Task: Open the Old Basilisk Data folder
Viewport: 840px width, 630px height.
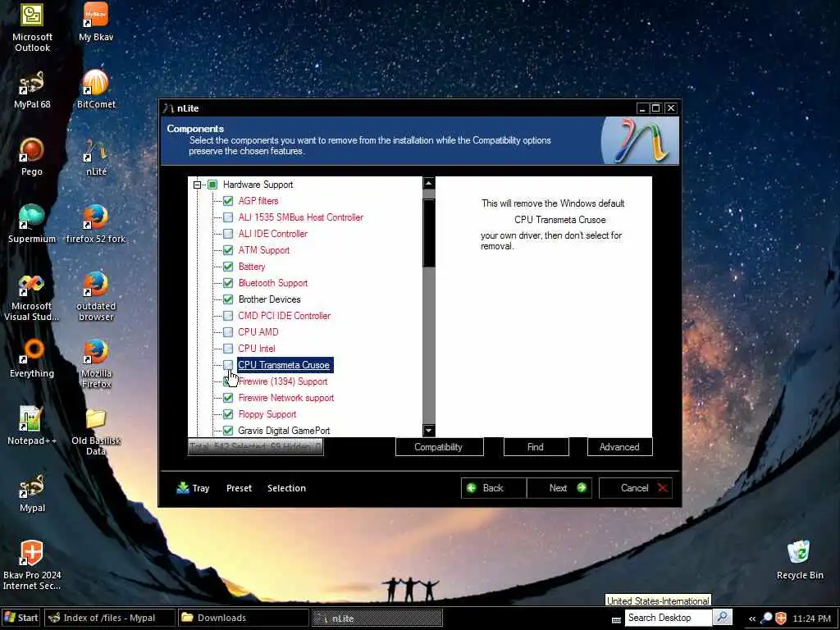Action: [96, 431]
